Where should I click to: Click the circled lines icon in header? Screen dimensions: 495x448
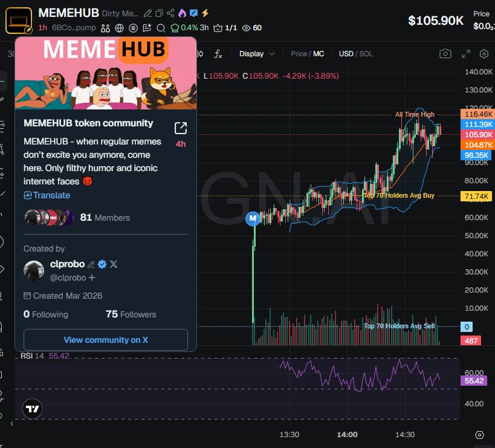coord(133,28)
